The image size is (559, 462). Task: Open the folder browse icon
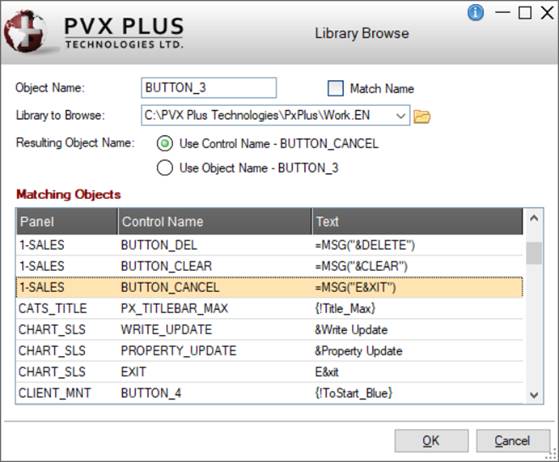click(422, 116)
